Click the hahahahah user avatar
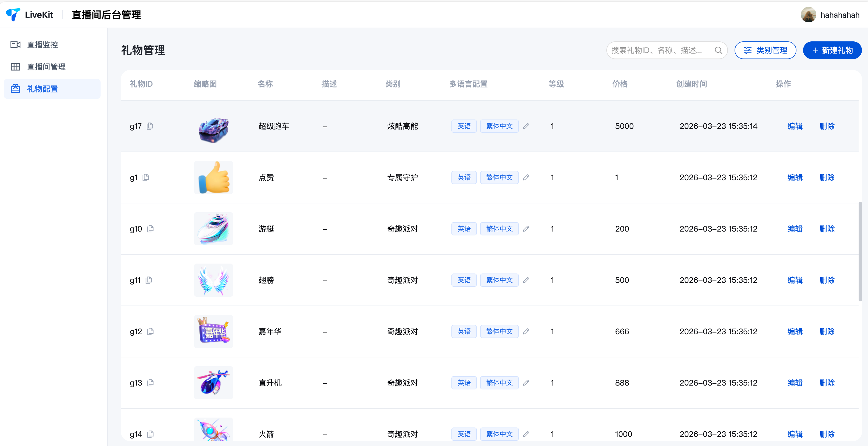 point(808,14)
